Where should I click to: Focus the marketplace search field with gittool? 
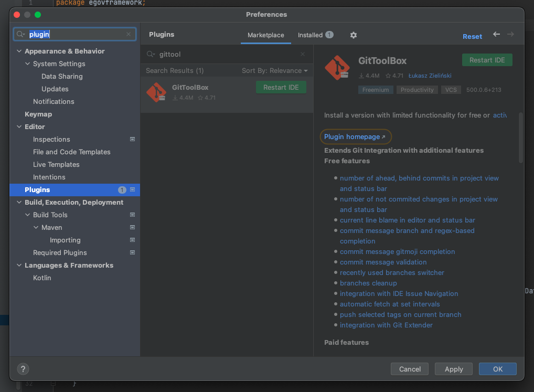pos(227,54)
